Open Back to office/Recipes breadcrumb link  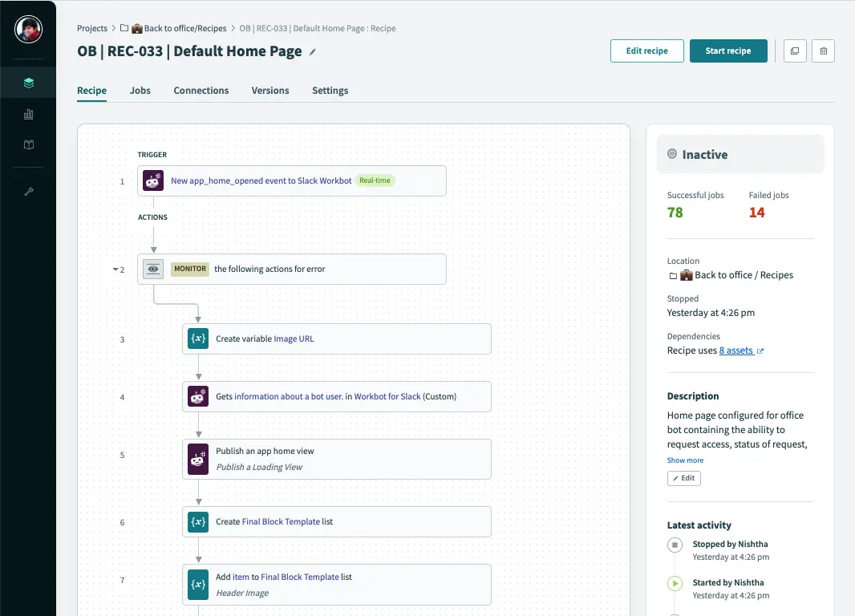(x=184, y=28)
